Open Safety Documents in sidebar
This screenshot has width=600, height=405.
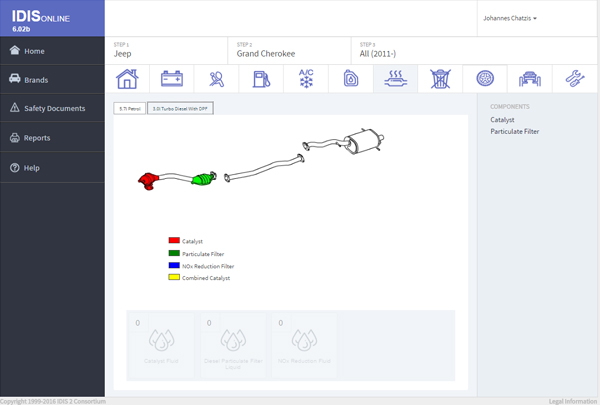point(52,108)
